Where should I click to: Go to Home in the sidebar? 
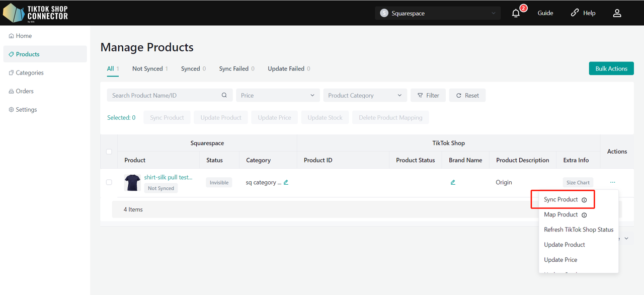pyautogui.click(x=45, y=36)
